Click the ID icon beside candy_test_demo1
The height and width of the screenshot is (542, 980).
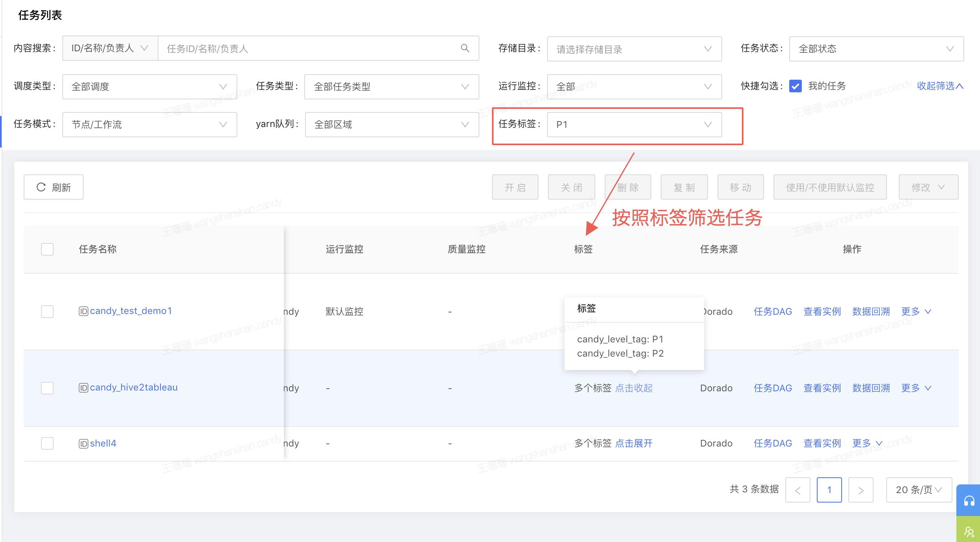(83, 311)
